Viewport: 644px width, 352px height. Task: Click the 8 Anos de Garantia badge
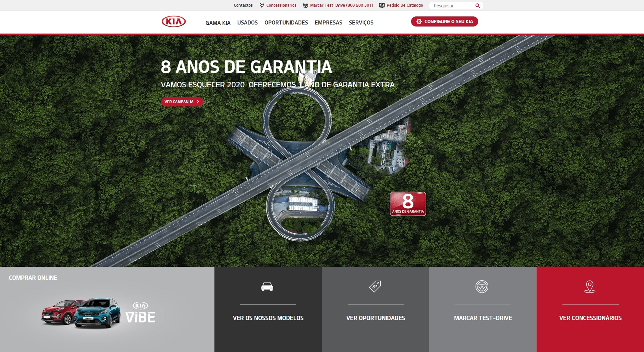[x=408, y=204]
